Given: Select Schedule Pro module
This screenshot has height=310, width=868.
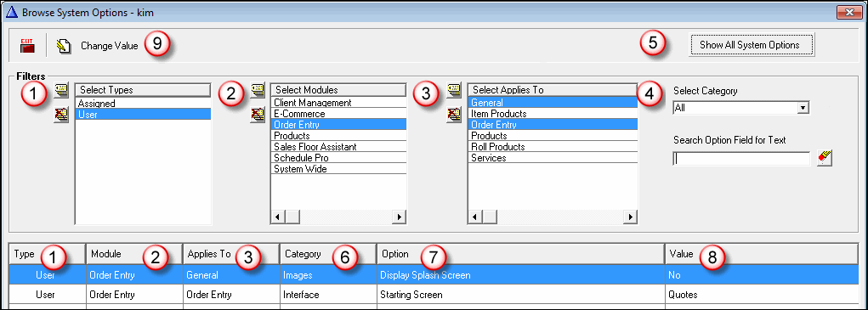Looking at the screenshot, I should pos(339,157).
